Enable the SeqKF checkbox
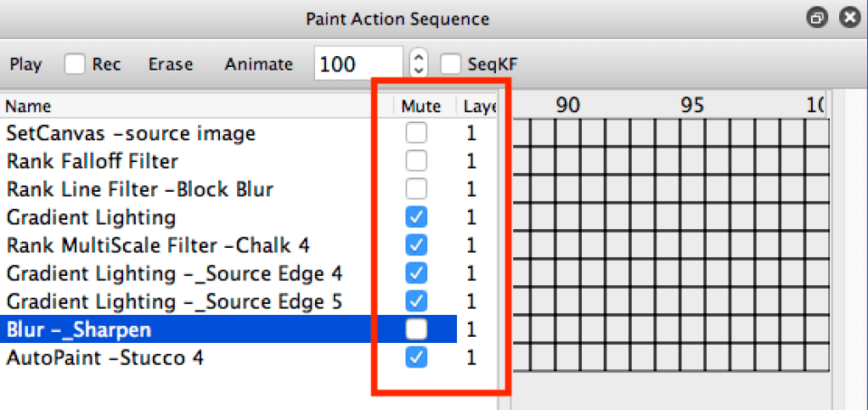 coord(452,64)
